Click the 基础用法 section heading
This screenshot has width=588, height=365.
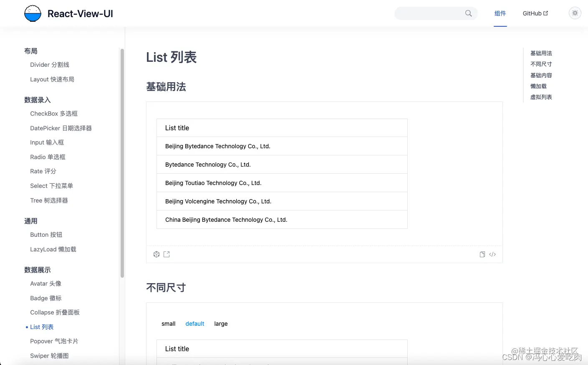pyautogui.click(x=166, y=86)
